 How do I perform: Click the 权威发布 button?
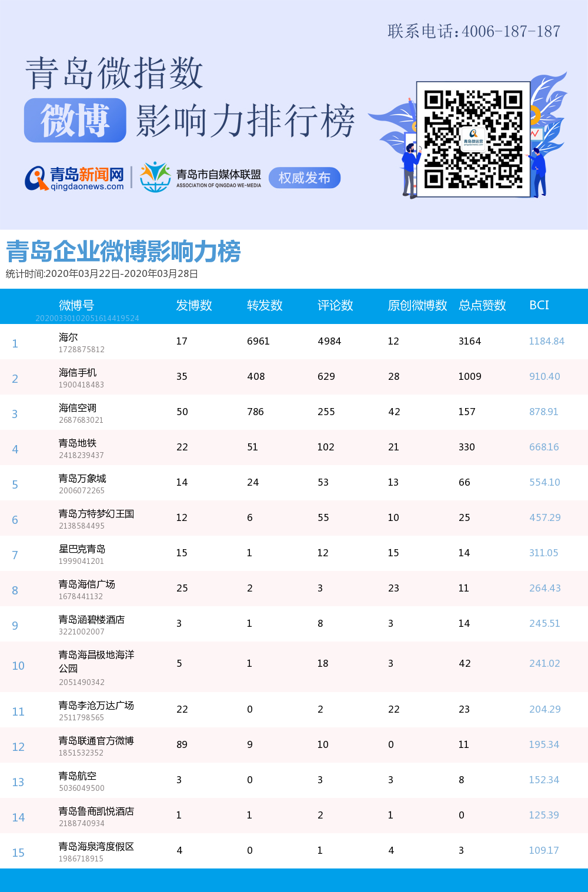(x=305, y=178)
